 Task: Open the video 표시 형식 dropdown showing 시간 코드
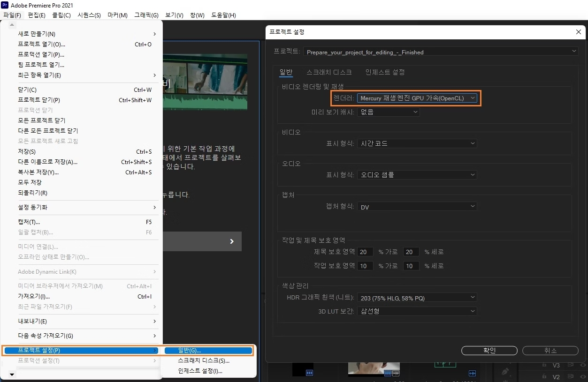coord(417,143)
